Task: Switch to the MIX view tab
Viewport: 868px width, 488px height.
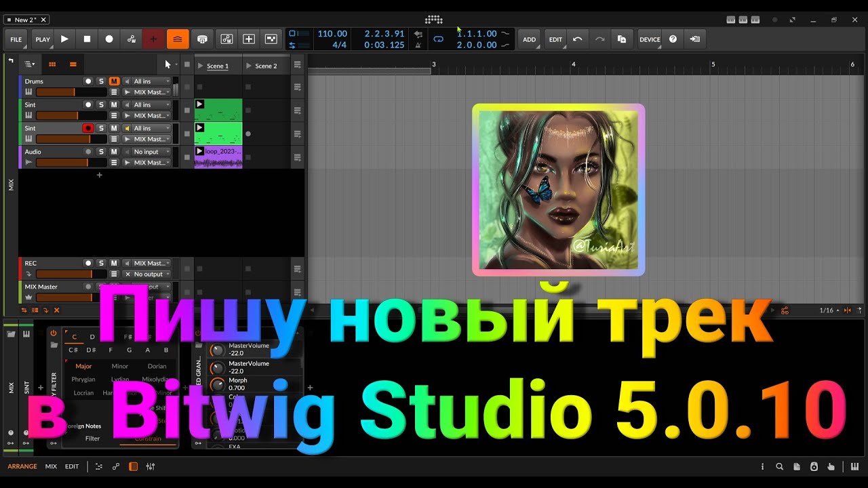Action: tap(51, 466)
